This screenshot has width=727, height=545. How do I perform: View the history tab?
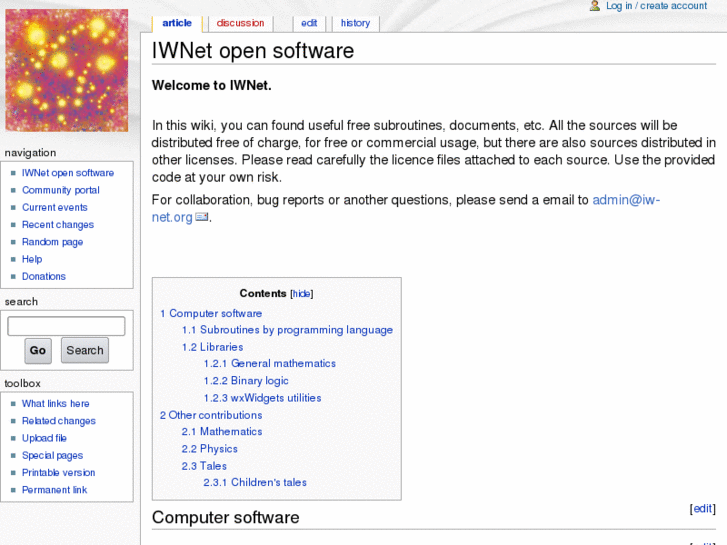355,23
